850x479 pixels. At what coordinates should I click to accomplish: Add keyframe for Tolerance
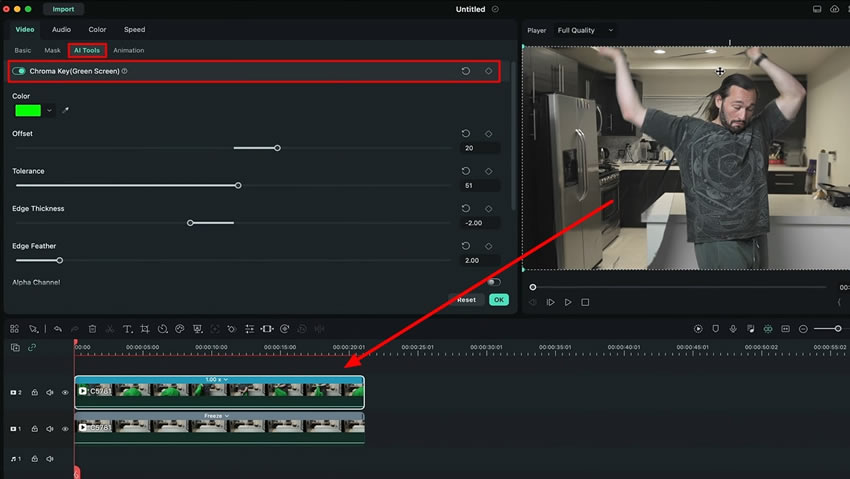pyautogui.click(x=488, y=171)
